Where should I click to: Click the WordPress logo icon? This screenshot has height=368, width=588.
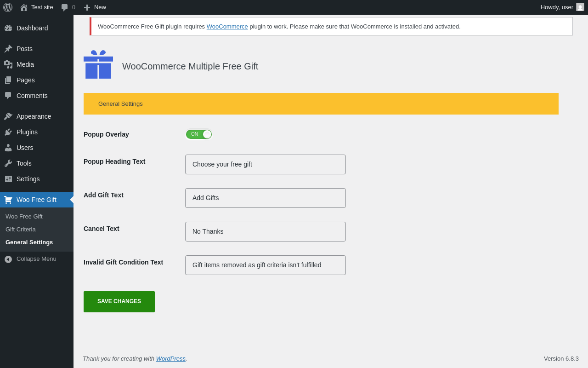pyautogui.click(x=8, y=7)
